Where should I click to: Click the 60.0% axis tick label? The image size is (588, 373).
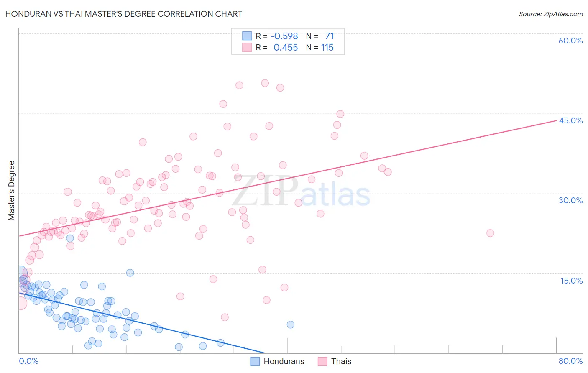pyautogui.click(x=570, y=41)
